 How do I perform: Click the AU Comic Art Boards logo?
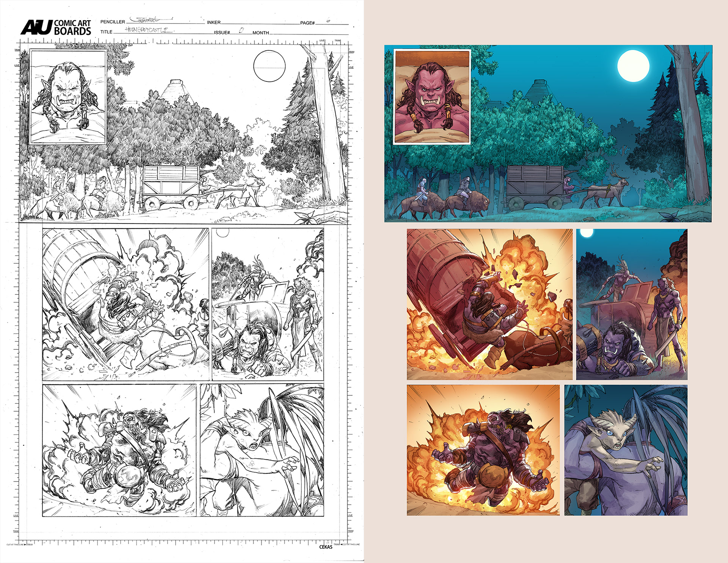56,27
